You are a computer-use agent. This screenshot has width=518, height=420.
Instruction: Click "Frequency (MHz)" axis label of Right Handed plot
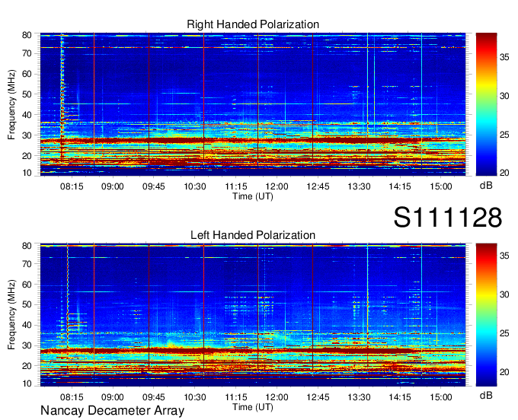click(11, 104)
